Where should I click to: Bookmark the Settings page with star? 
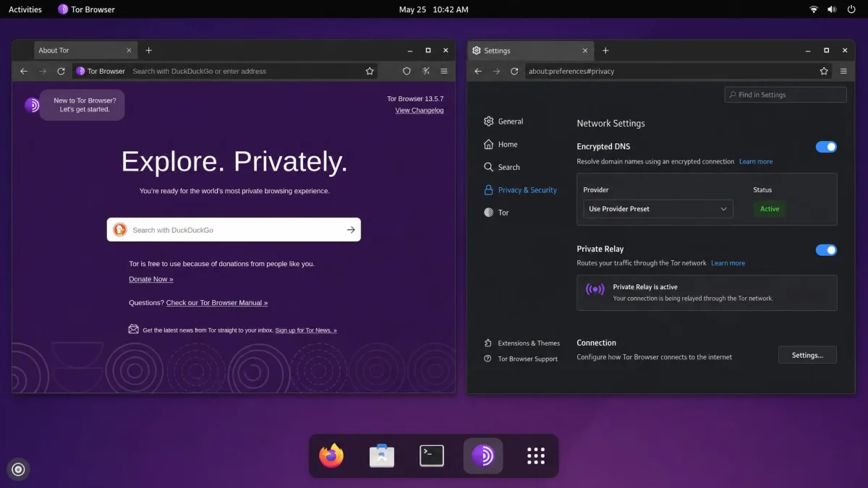824,71
